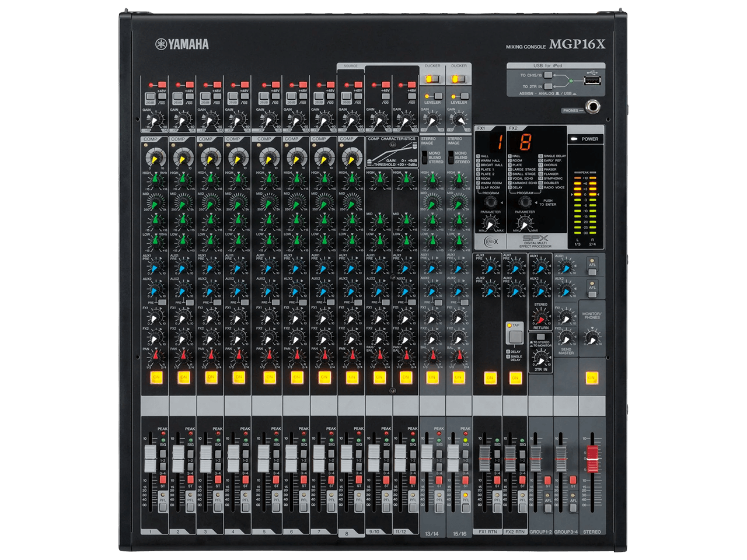Toggle the +48V phantom switch on channel 5
The height and width of the screenshot is (560, 747).
[275, 85]
